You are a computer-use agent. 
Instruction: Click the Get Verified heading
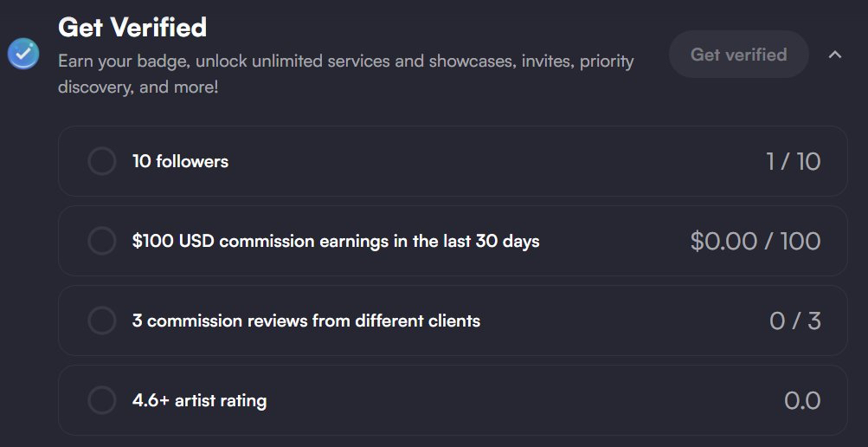point(132,28)
